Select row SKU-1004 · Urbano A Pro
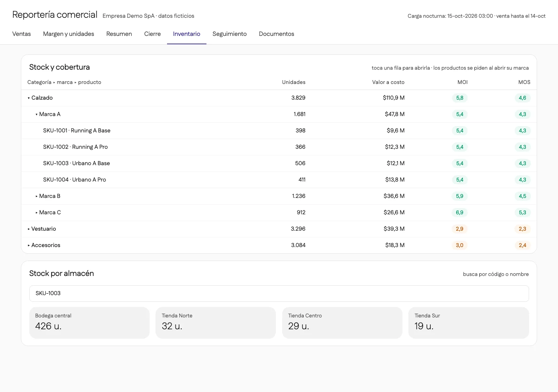Viewport: 558px width, 392px height. 279,180
